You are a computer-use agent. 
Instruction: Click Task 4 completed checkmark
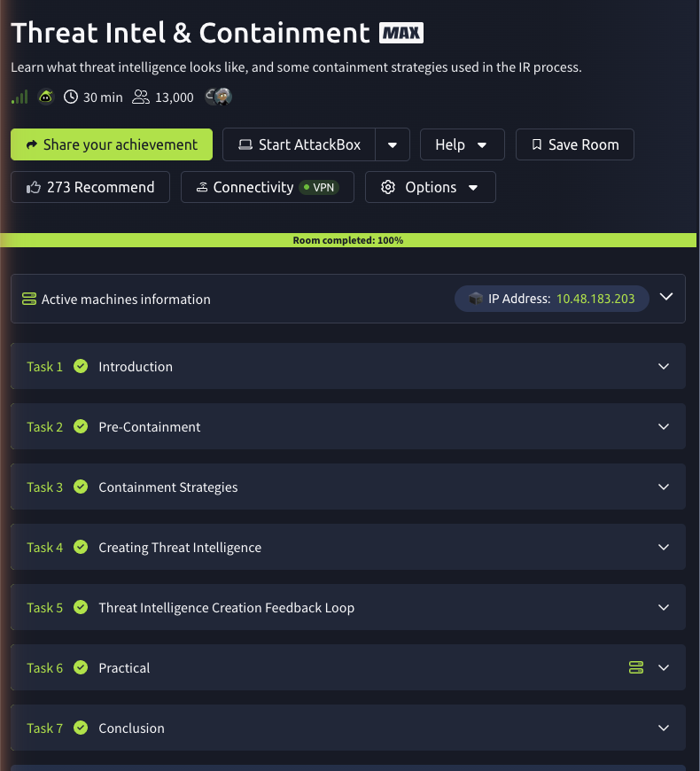81,547
